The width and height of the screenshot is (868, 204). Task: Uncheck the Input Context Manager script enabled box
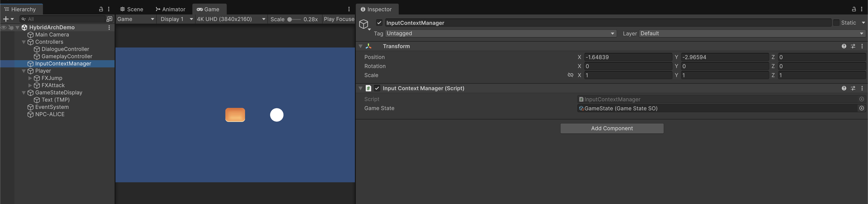377,88
